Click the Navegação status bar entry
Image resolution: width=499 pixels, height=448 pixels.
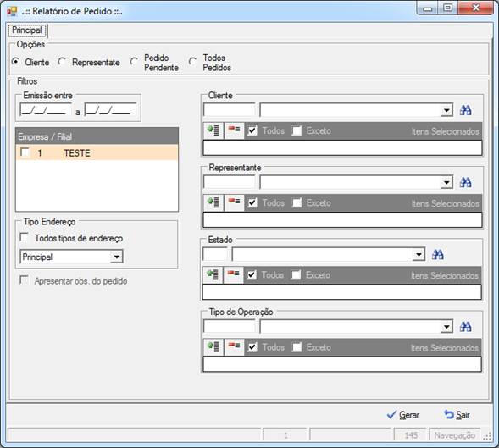click(x=454, y=435)
